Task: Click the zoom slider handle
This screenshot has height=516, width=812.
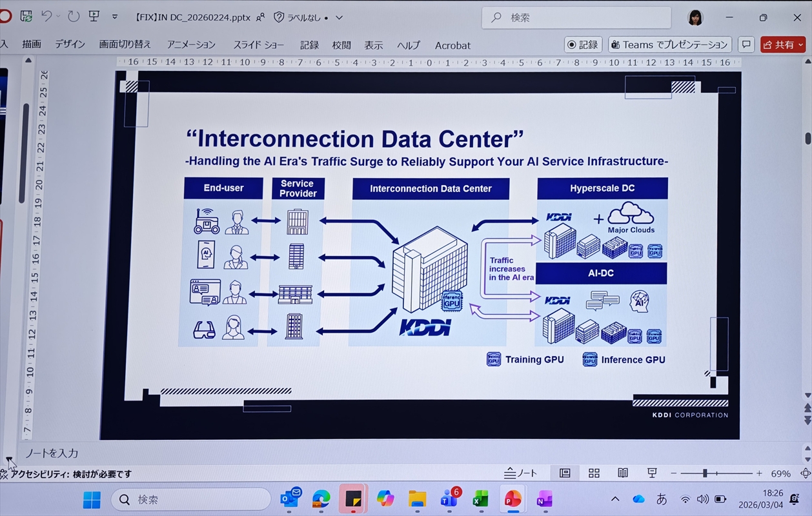Action: (x=705, y=473)
